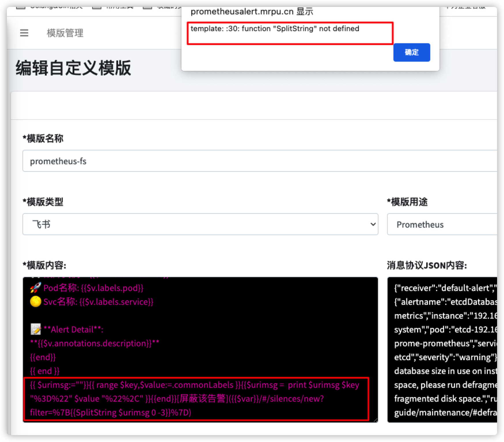Click the prometheusalert.mrpu.cn dialog title
This screenshot has height=442, width=504.
252,12
